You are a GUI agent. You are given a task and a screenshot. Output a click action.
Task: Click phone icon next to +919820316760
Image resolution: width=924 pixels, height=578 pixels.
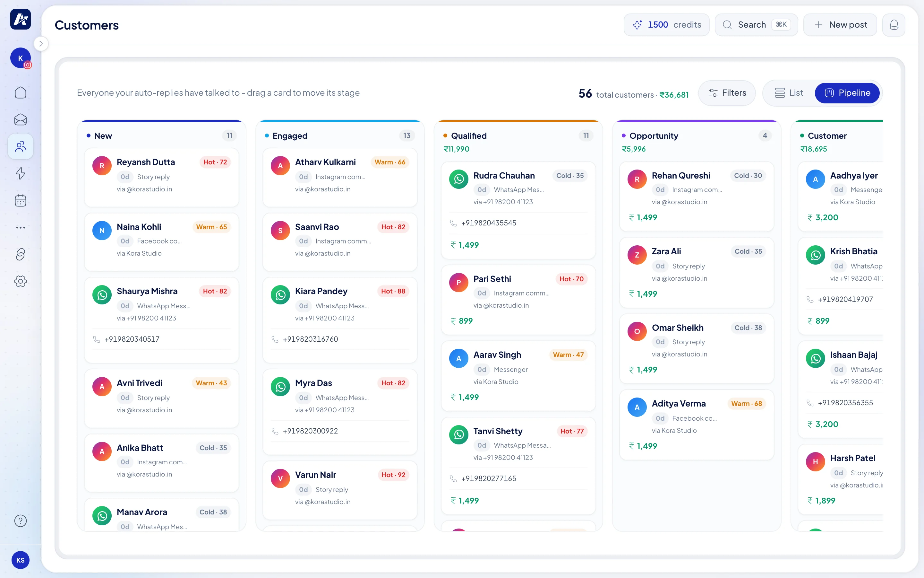point(275,339)
